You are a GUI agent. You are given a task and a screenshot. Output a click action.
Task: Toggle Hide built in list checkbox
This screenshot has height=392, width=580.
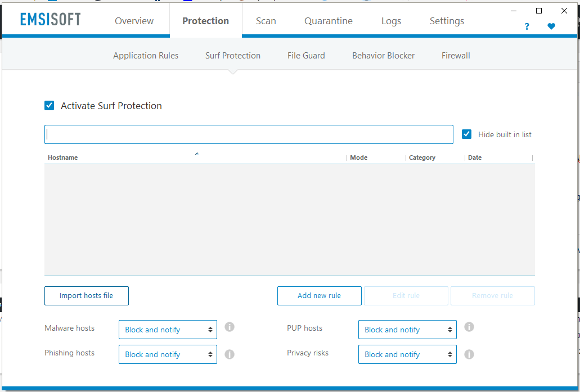tap(466, 134)
